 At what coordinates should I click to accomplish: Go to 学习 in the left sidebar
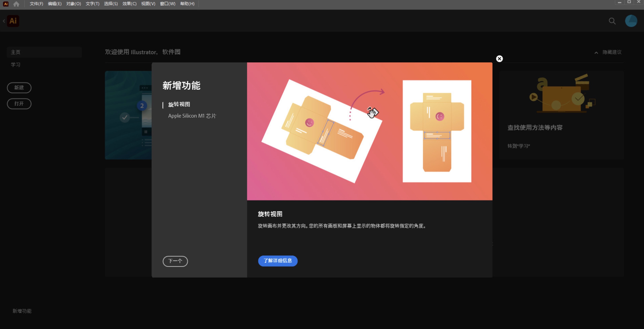16,65
